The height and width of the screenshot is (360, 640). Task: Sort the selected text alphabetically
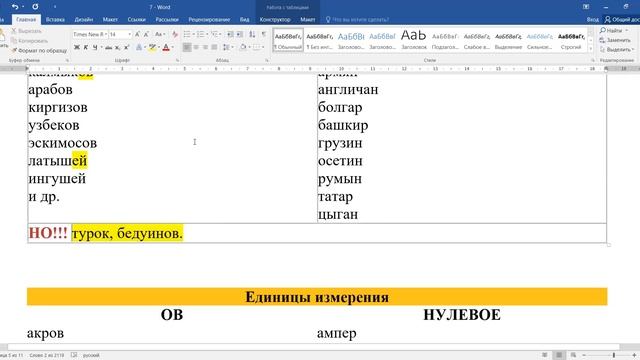tap(252, 34)
